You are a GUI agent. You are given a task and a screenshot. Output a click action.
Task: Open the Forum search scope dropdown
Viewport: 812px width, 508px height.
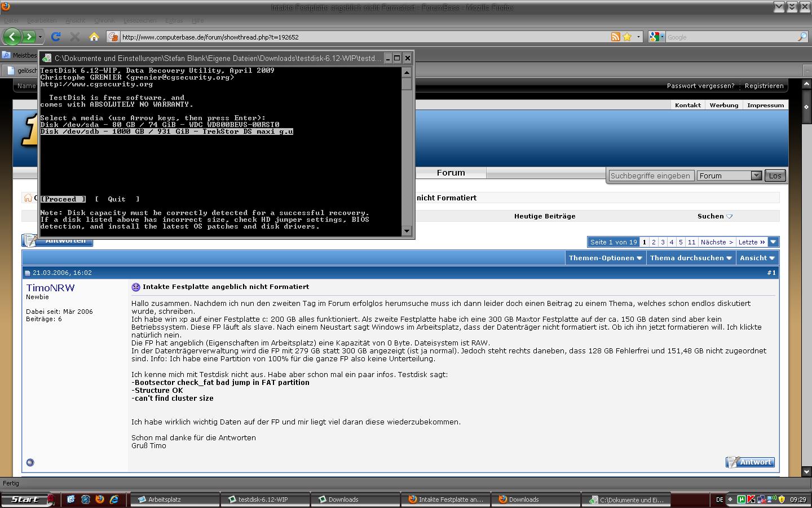point(729,176)
